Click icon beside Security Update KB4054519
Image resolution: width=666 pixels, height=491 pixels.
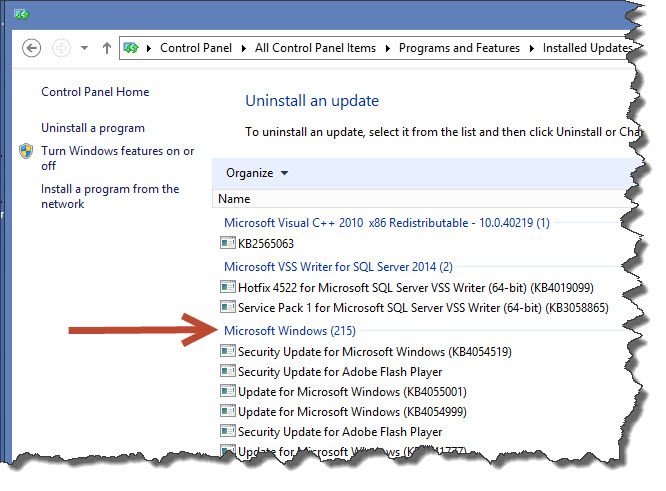click(x=228, y=351)
